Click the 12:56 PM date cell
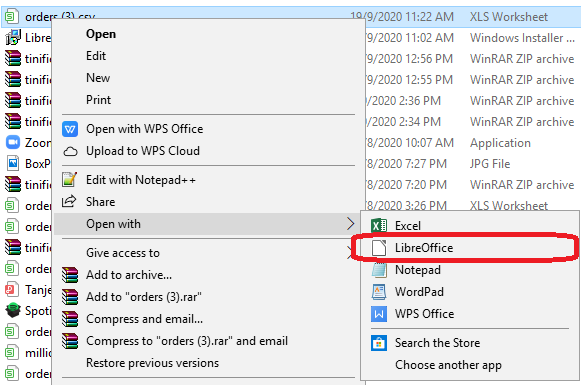581x386 pixels. click(x=409, y=59)
